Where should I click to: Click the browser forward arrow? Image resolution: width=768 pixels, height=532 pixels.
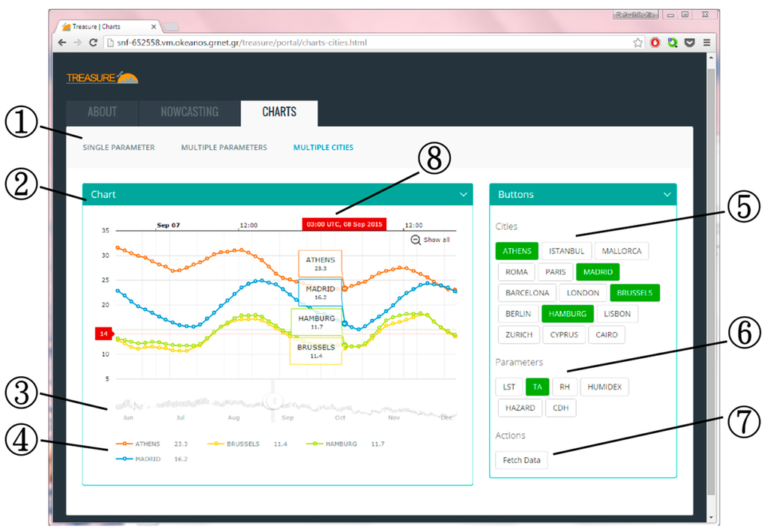(x=77, y=43)
